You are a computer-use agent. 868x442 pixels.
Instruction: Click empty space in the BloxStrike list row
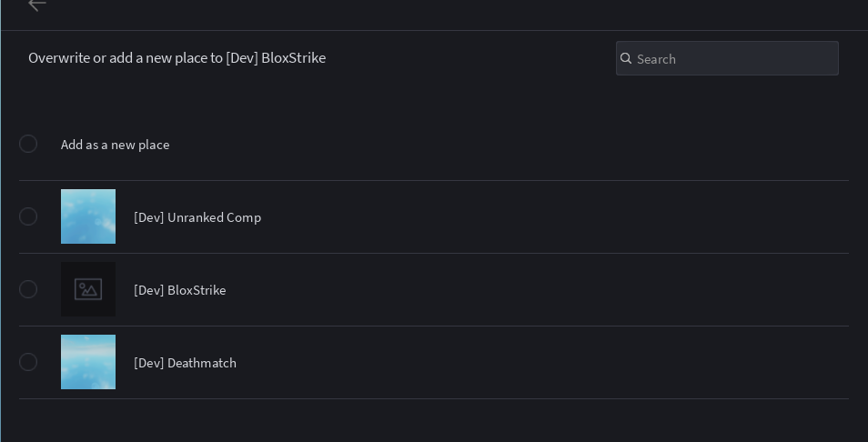pos(553,290)
